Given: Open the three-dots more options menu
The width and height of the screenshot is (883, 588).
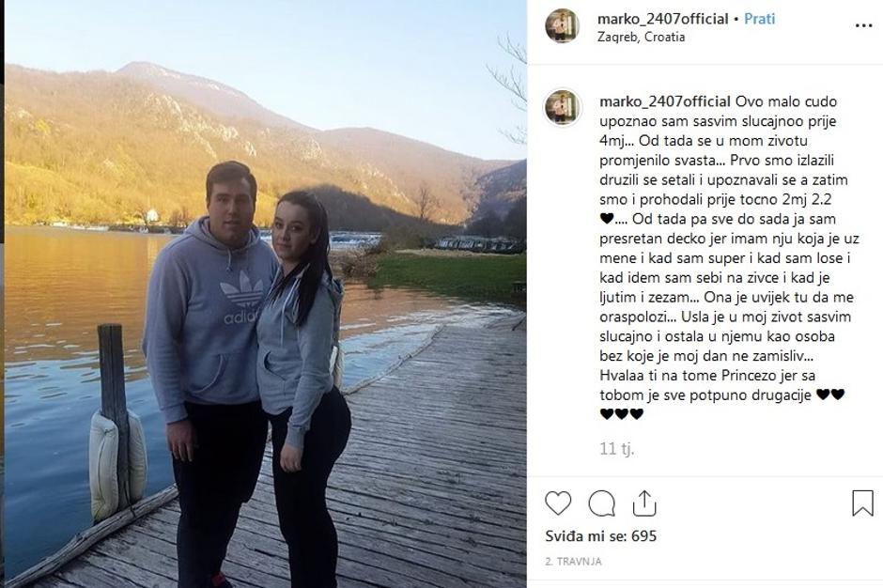Looking at the screenshot, I should [863, 26].
